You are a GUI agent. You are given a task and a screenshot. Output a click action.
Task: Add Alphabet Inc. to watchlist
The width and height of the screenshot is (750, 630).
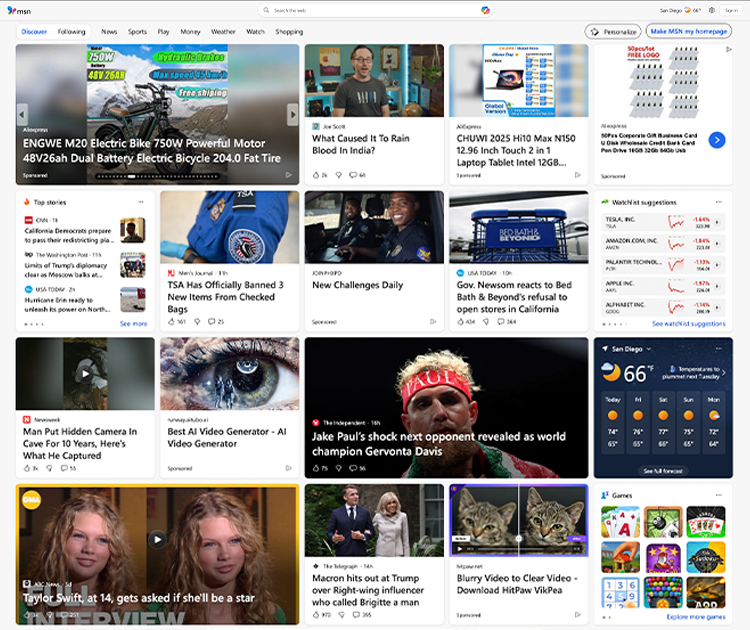point(717,307)
